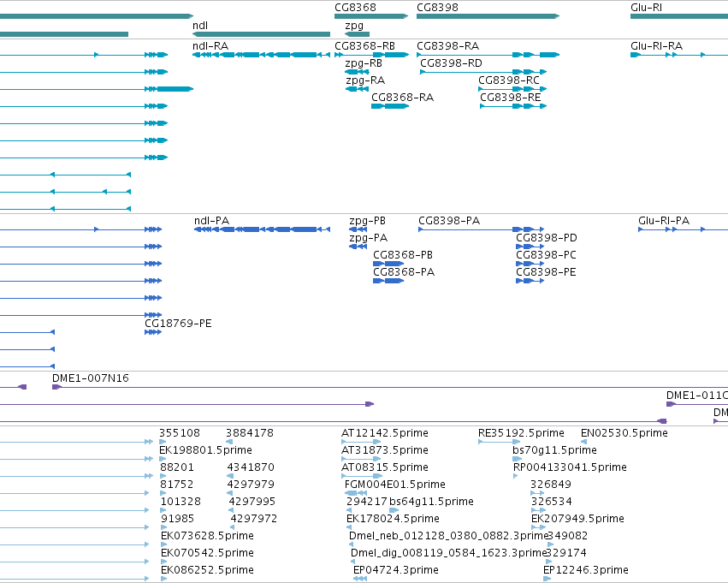728x583 pixels.
Task: Click the zpg gene arrow bar
Action: click(x=357, y=34)
